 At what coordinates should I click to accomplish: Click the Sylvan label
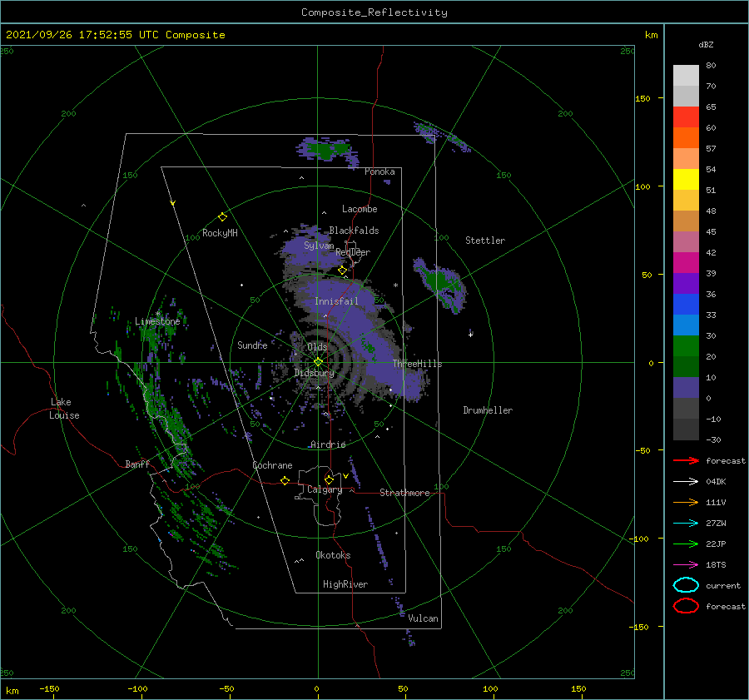[x=319, y=246]
